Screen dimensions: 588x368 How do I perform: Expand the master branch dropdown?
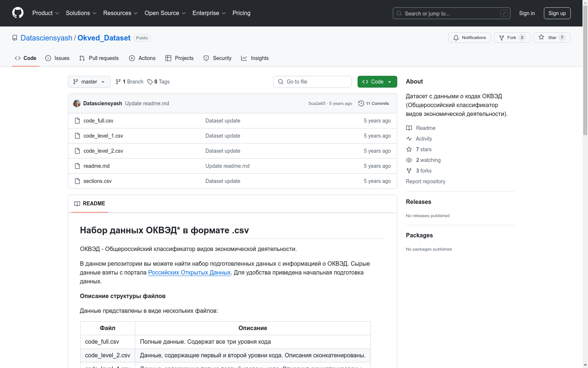[x=89, y=82]
